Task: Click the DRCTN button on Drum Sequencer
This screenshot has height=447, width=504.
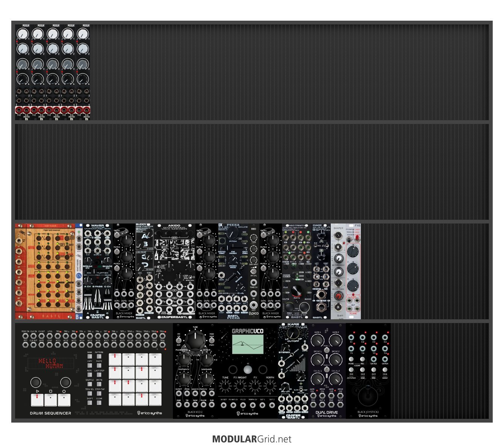Action: [x=99, y=384]
